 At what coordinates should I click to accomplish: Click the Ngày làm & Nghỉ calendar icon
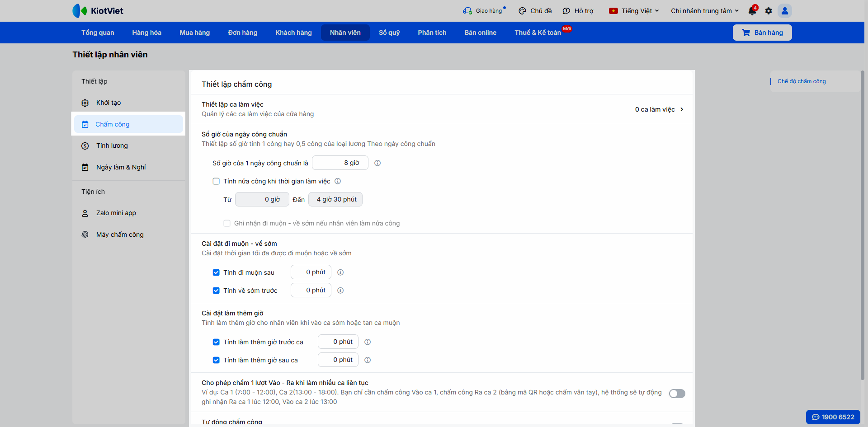click(85, 168)
